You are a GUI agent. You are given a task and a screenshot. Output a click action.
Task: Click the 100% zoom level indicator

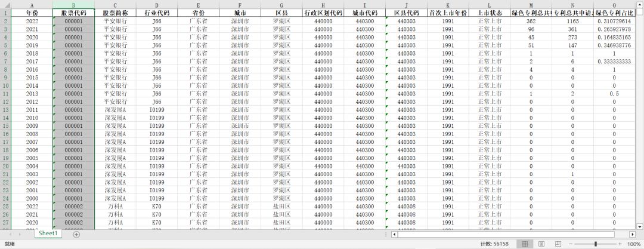[634, 244]
